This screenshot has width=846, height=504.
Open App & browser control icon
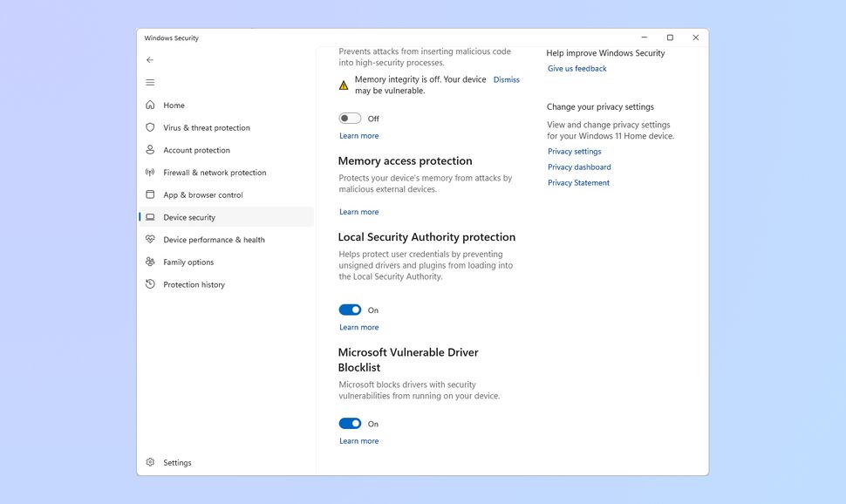click(150, 194)
